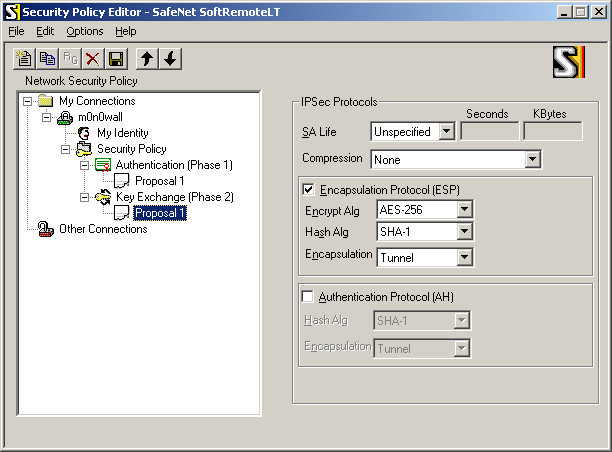Collapse the Security Policy tree node
The width and height of the screenshot is (612, 452).
pos(66,149)
